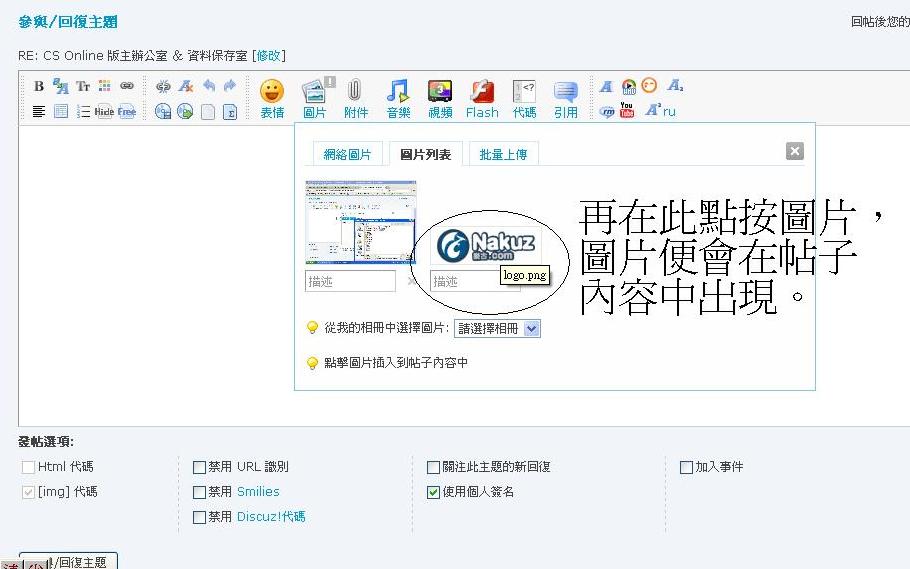Open the 附件 attachment panel
The image size is (910, 569).
click(356, 99)
